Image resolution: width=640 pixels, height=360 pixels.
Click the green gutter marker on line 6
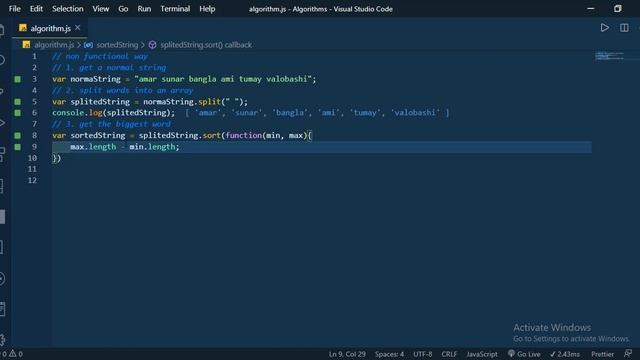[18, 113]
